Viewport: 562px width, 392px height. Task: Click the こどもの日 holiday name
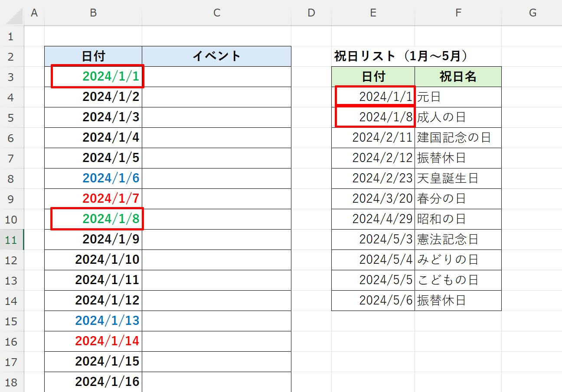pos(458,280)
